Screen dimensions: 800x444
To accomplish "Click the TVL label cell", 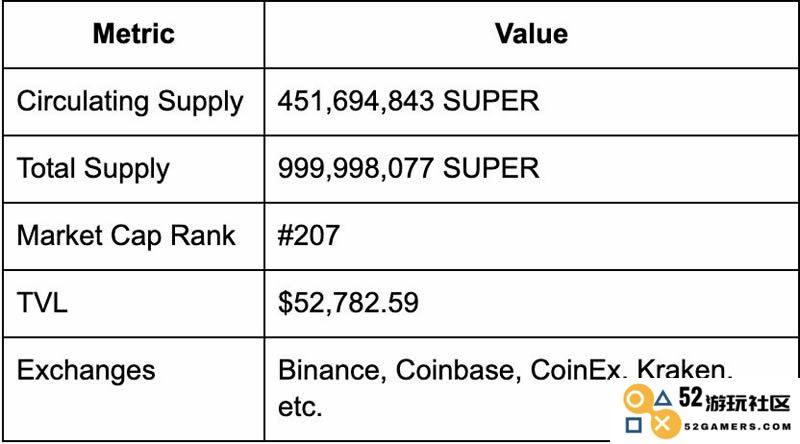I will 134,304.
